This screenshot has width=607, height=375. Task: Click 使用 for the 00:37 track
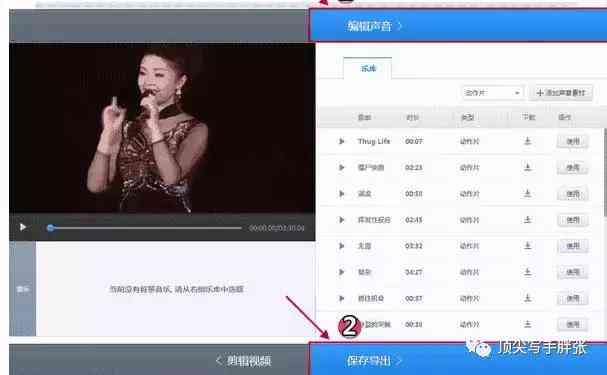pos(573,298)
